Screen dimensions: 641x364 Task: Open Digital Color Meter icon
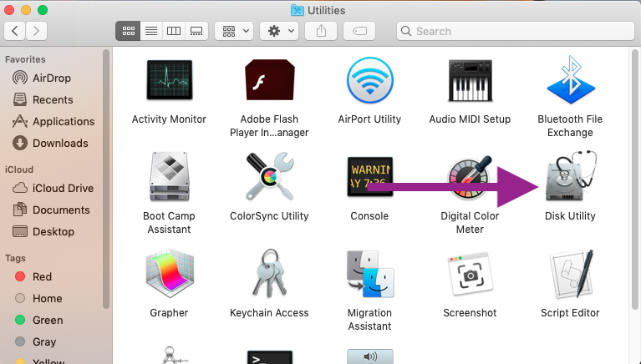pos(471,177)
